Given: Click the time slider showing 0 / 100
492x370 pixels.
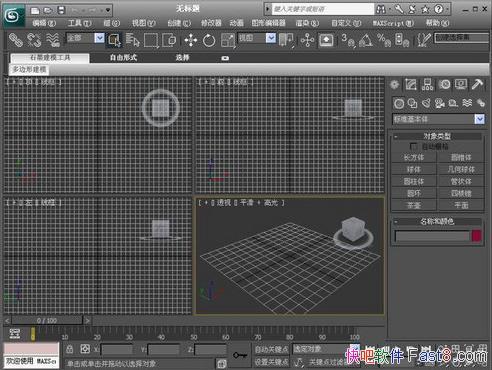Looking at the screenshot, I should [47, 320].
